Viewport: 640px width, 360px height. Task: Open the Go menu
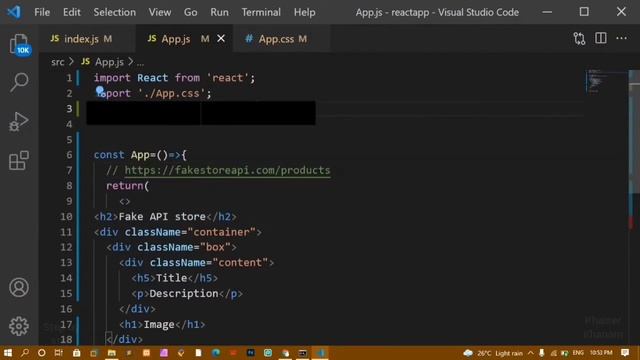click(190, 12)
